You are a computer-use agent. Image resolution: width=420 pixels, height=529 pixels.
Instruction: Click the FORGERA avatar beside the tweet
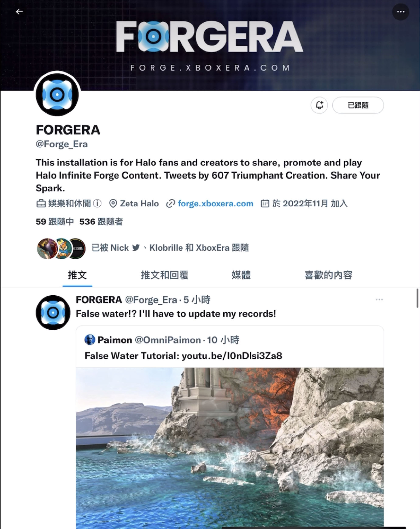53,313
